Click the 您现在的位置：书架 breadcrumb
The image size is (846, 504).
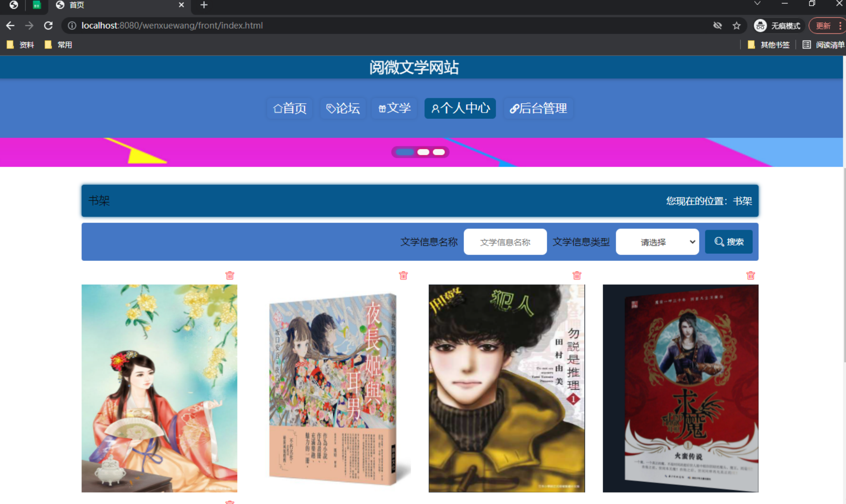click(709, 201)
